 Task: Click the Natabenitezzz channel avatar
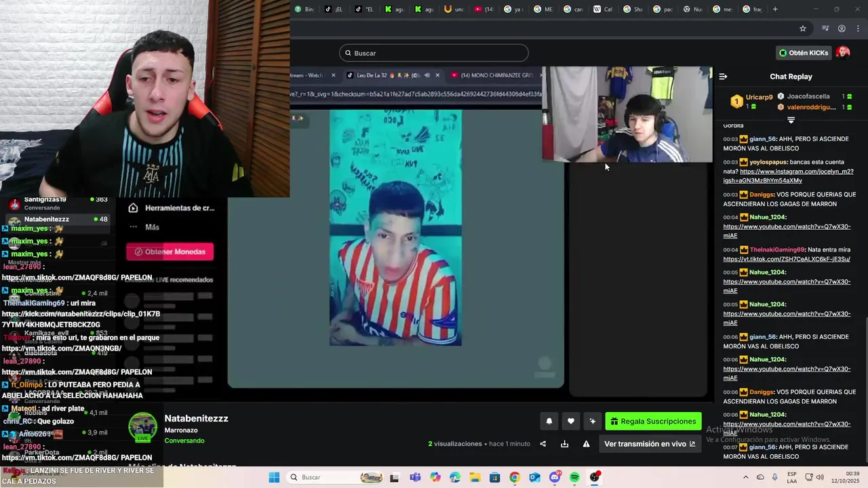[142, 427]
